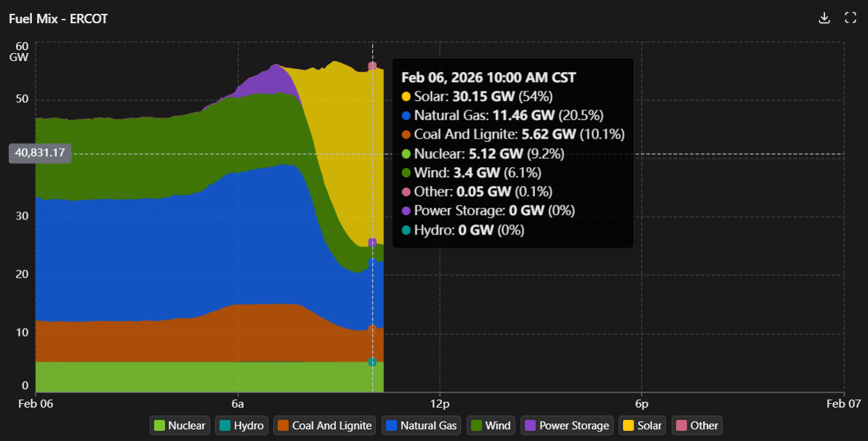
Task: Click the teal Hydro data point marker
Action: coord(372,362)
